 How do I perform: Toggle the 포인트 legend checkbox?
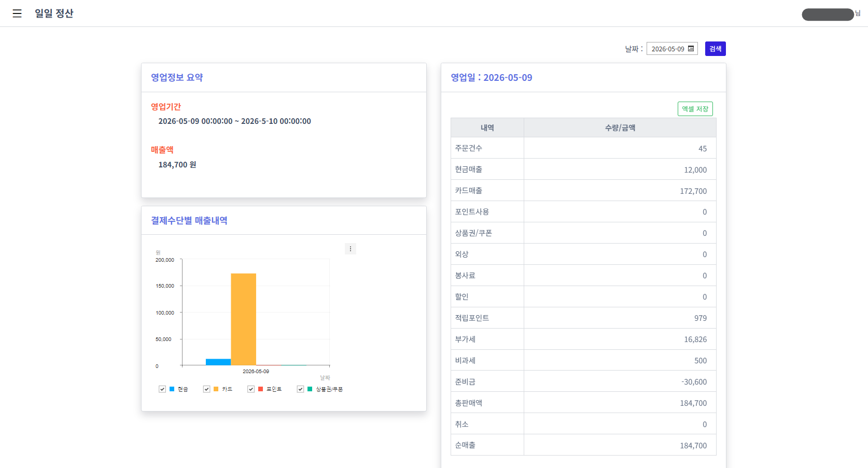(x=251, y=389)
